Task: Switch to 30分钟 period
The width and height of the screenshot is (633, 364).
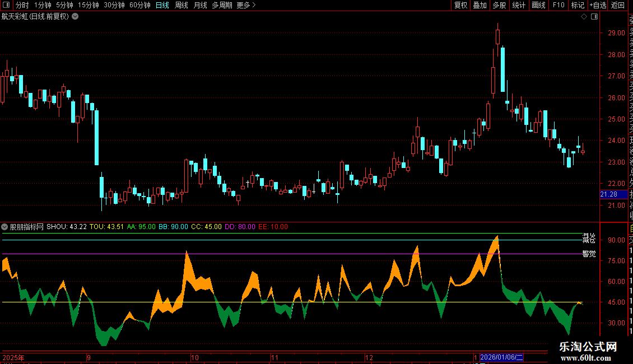Action: pyautogui.click(x=114, y=5)
